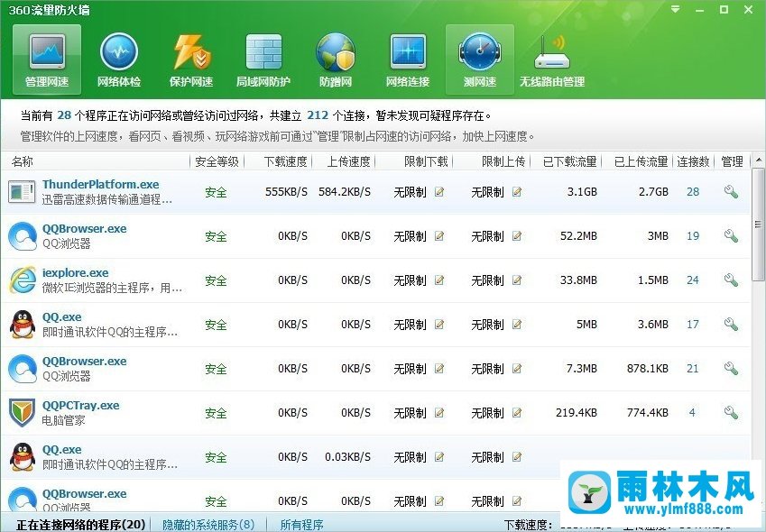Image resolution: width=766 pixels, height=532 pixels.
Task: Switch to 所有程序 tab
Action: point(302,525)
